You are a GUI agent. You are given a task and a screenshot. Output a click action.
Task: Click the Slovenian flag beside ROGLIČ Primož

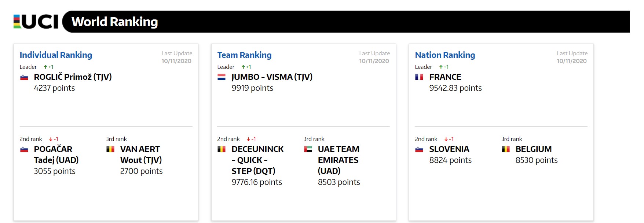coord(24,77)
